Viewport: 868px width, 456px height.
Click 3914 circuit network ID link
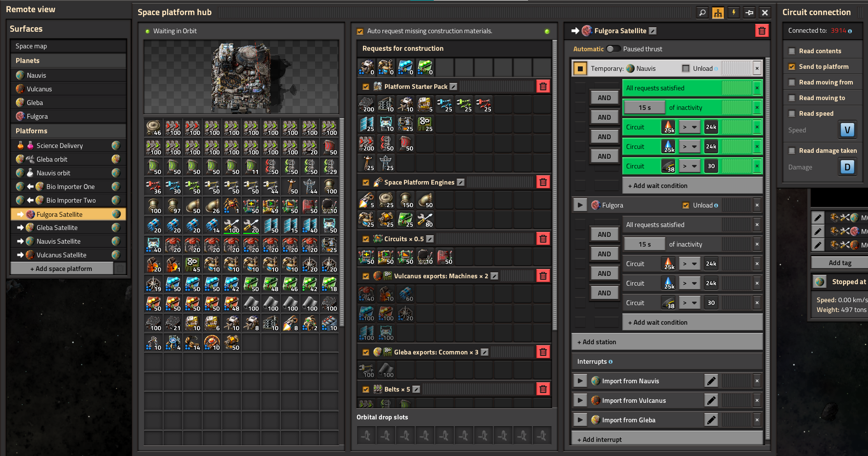coord(838,31)
